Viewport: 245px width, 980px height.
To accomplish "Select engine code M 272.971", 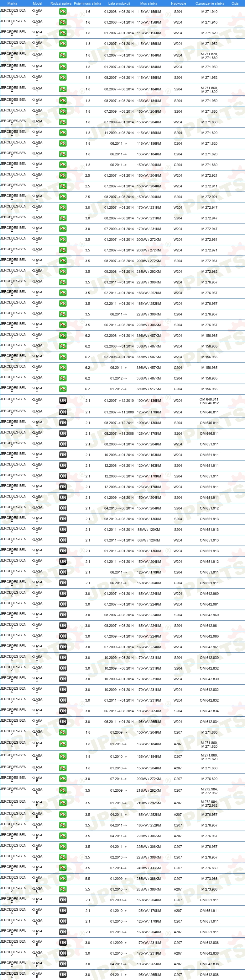I will pyautogui.click(x=209, y=250).
